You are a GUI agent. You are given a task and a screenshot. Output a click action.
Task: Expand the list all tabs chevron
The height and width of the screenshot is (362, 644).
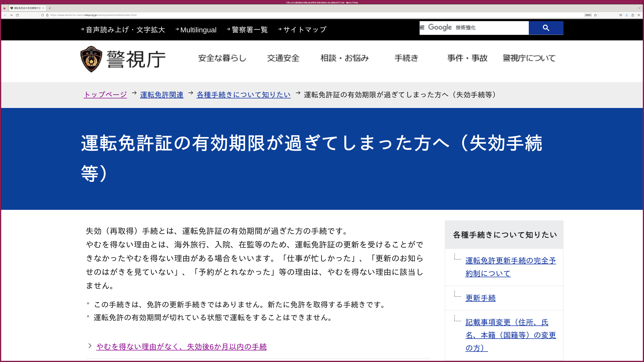click(x=639, y=8)
